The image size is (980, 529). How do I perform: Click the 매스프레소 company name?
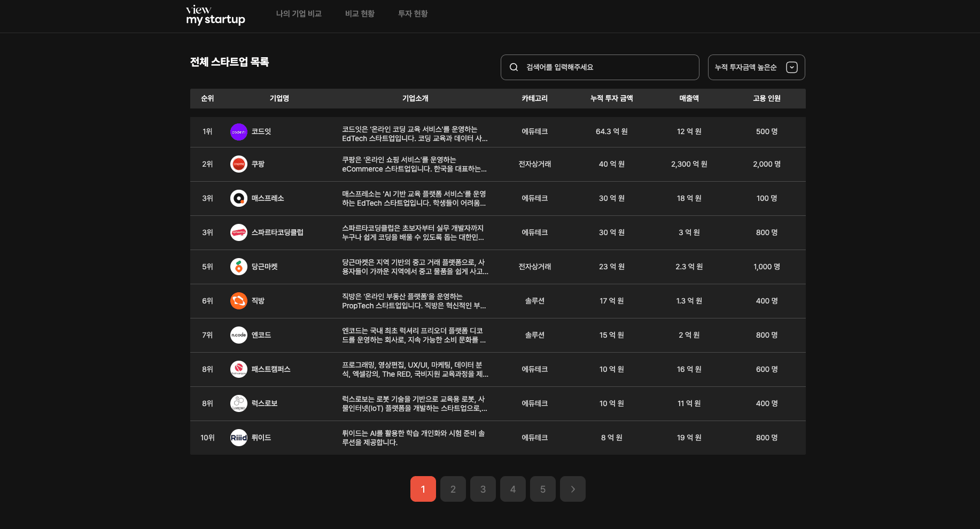tap(268, 198)
